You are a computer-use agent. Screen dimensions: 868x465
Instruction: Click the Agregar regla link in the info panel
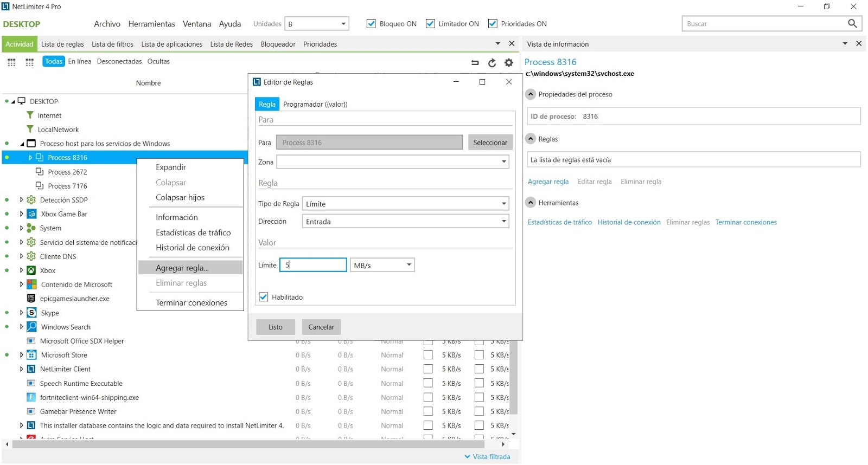point(548,182)
